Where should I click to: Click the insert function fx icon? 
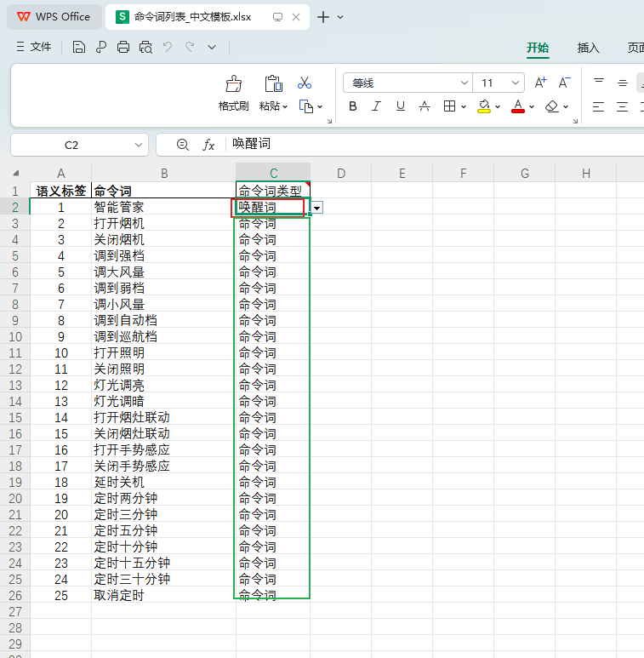tap(208, 145)
